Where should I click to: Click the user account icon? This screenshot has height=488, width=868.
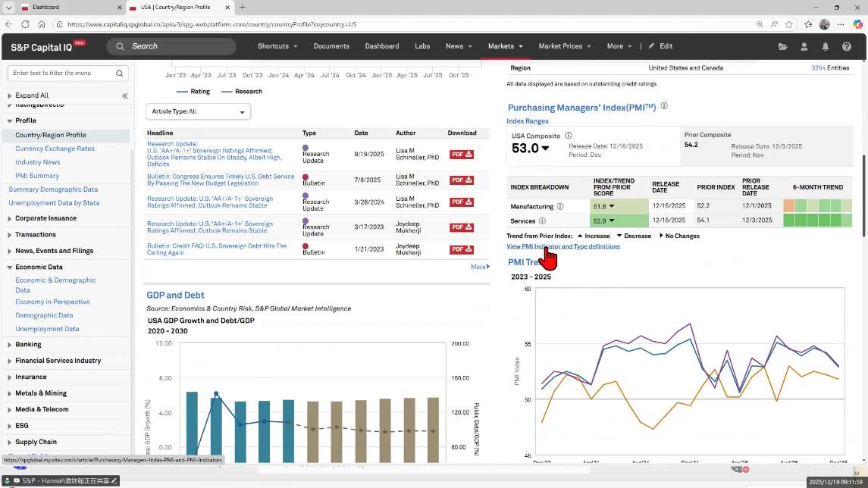804,46
